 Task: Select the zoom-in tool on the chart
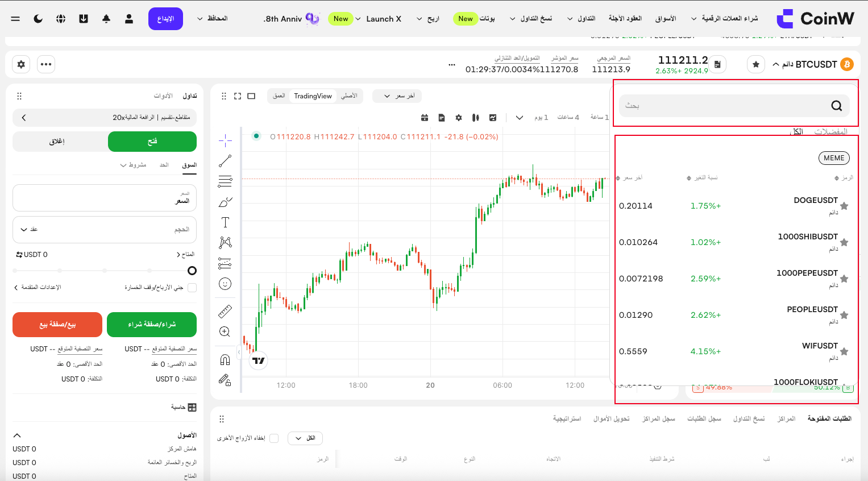(225, 331)
